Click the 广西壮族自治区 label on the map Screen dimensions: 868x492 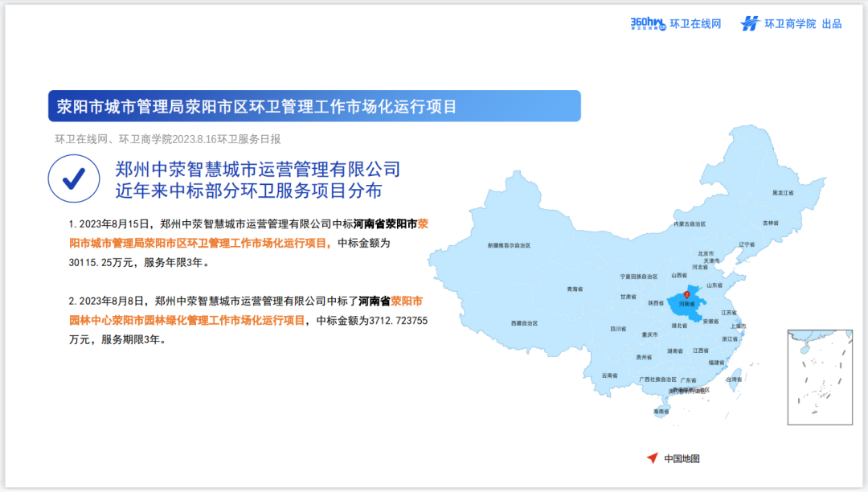pyautogui.click(x=657, y=379)
